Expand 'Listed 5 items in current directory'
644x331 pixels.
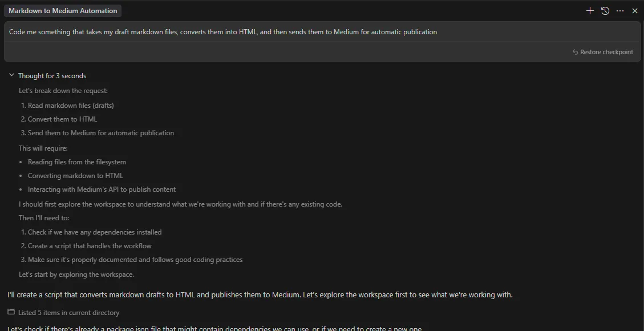pyautogui.click(x=68, y=313)
